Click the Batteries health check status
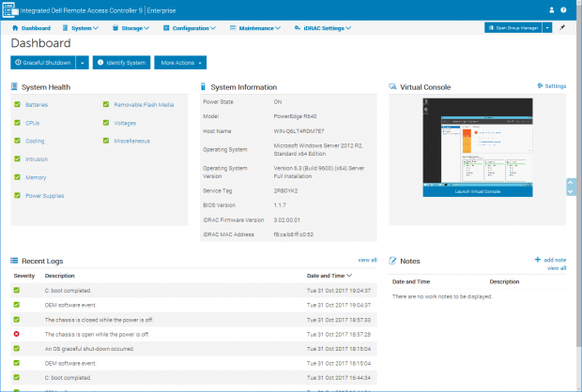This screenshot has height=392, width=582. click(18, 105)
